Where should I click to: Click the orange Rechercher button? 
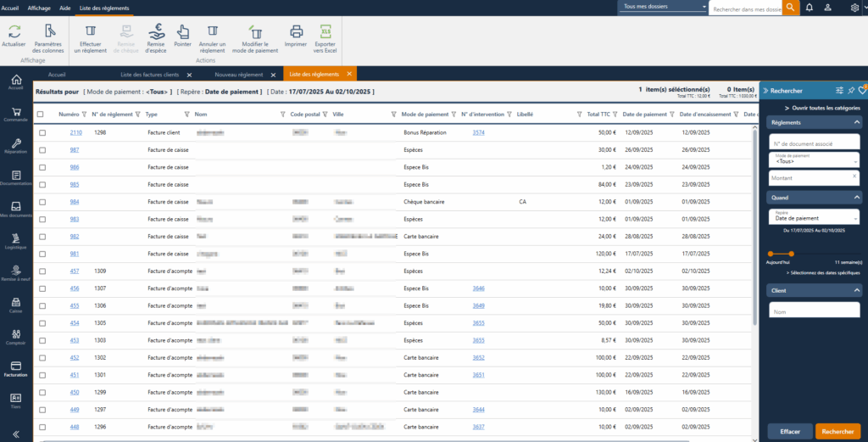click(x=837, y=431)
